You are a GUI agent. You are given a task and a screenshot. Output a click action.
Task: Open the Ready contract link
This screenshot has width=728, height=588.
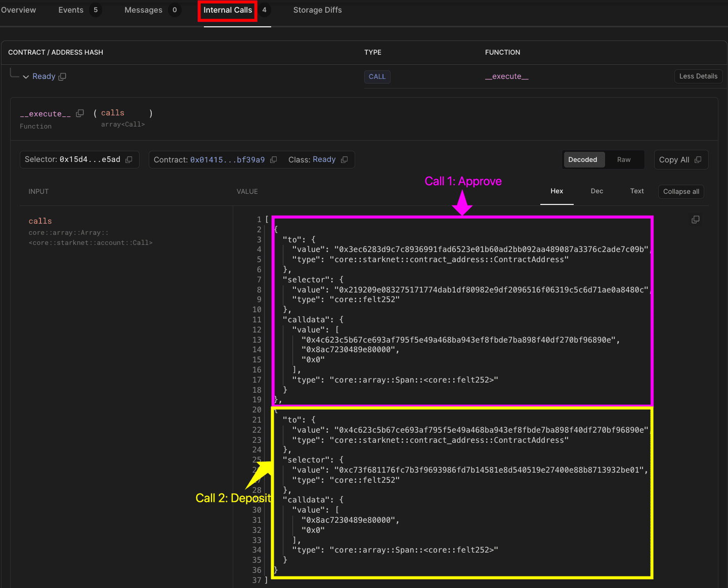(44, 76)
